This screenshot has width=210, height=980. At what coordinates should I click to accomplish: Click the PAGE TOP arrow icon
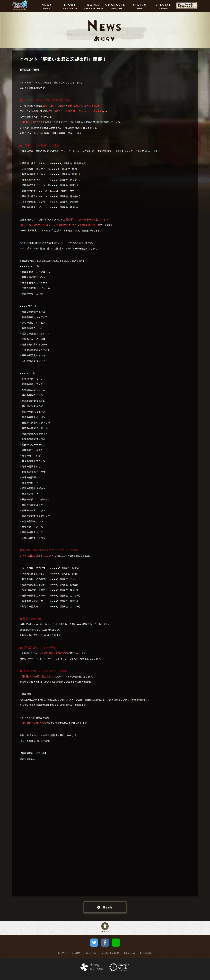(x=105, y=926)
